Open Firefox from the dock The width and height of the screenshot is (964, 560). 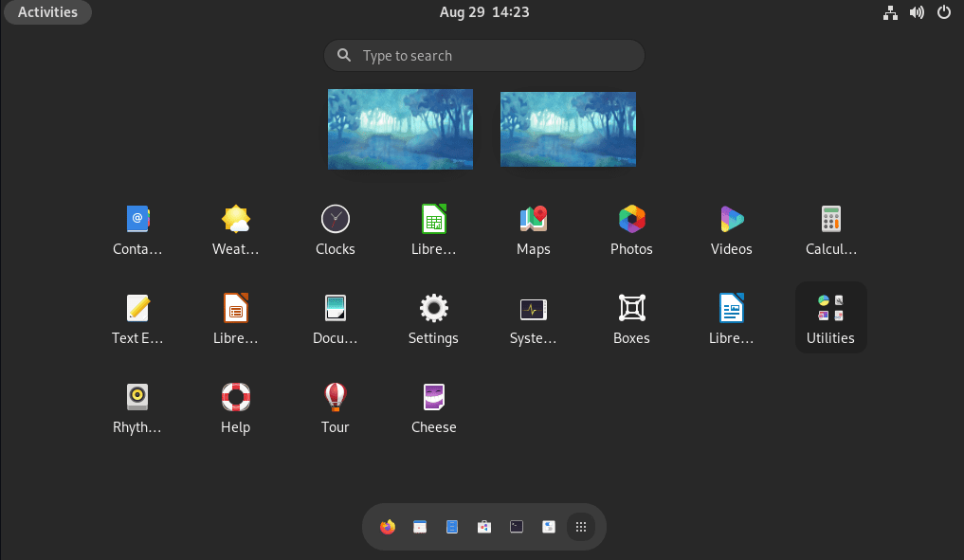[x=388, y=527]
